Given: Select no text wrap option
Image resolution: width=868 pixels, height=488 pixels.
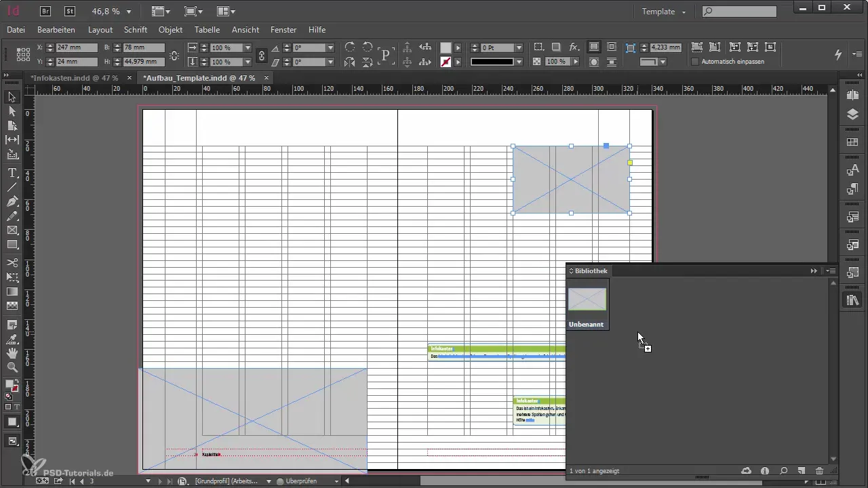Looking at the screenshot, I should [x=594, y=47].
